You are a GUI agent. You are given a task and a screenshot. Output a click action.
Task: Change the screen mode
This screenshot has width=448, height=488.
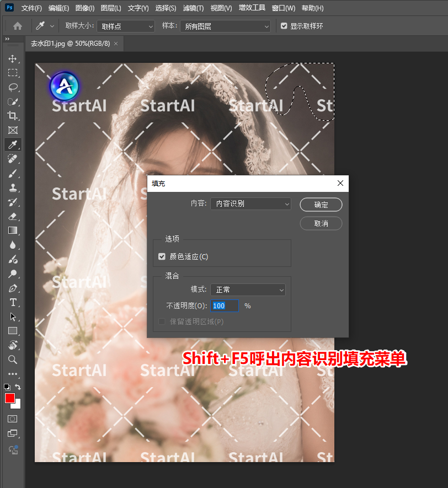pyautogui.click(x=13, y=433)
